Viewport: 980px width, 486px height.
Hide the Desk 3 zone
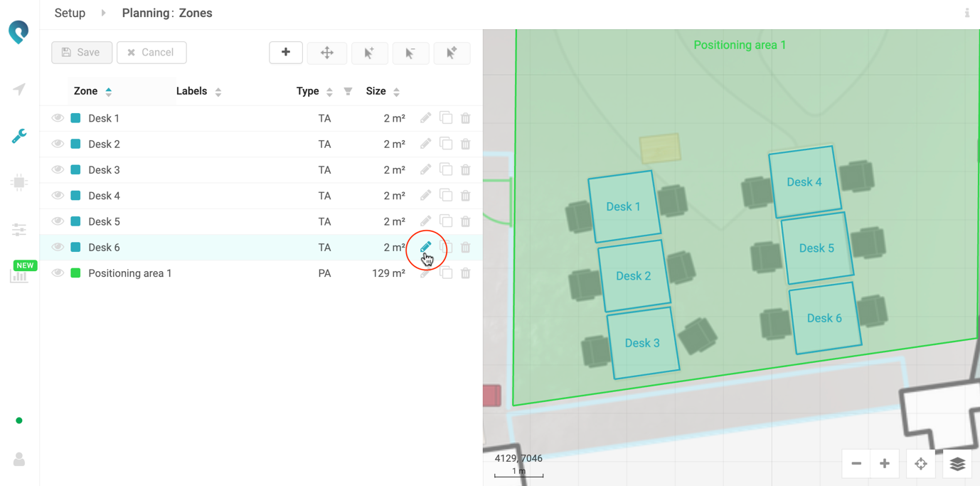[x=58, y=170]
